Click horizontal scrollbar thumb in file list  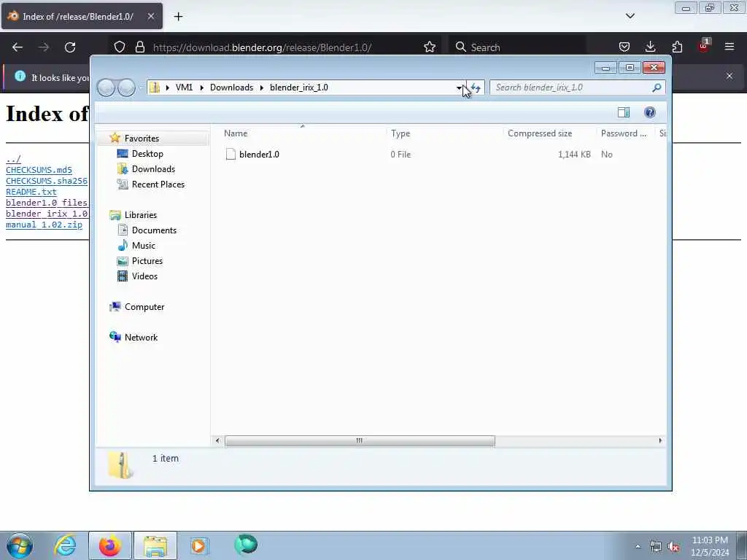[360, 441]
